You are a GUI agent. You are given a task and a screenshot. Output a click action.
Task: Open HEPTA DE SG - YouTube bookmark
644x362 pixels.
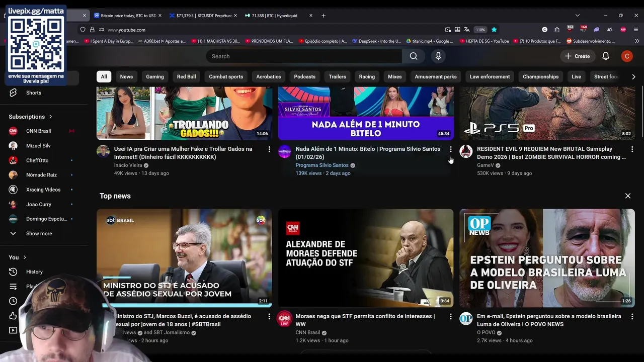[484, 41]
